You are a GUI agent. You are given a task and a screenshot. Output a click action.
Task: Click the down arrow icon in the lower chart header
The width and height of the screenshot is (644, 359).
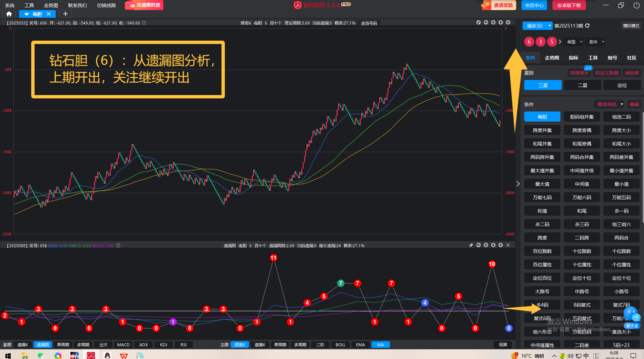pyautogui.click(x=493, y=245)
